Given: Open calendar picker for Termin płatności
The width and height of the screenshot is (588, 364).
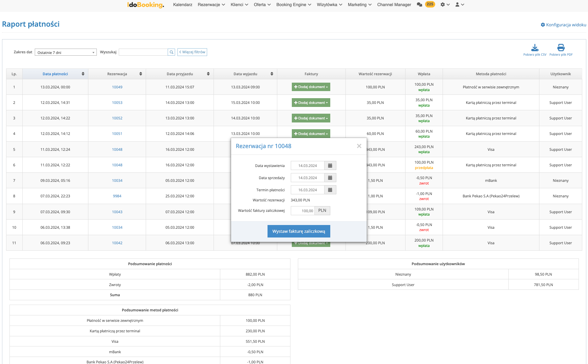Looking at the screenshot, I should tap(330, 190).
